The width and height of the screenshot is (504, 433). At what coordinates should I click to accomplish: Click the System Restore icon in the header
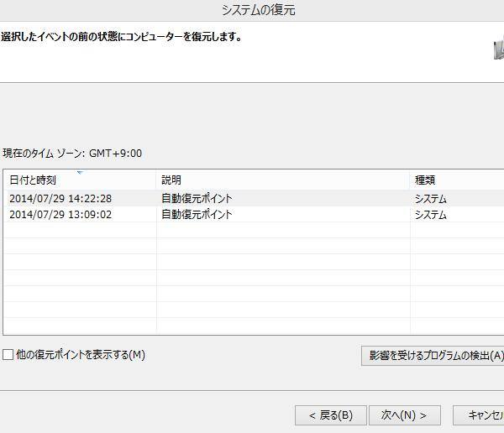pos(498,50)
